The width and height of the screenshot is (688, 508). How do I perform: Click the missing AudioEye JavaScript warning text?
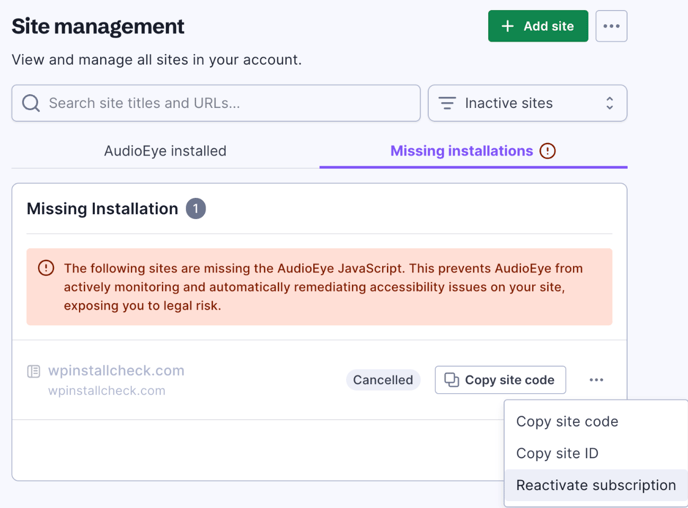click(x=323, y=287)
